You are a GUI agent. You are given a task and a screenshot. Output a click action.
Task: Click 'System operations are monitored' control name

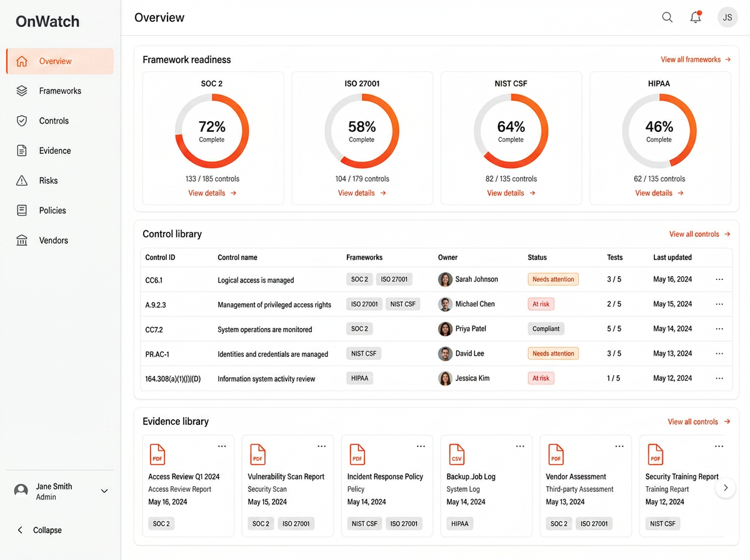pos(265,329)
